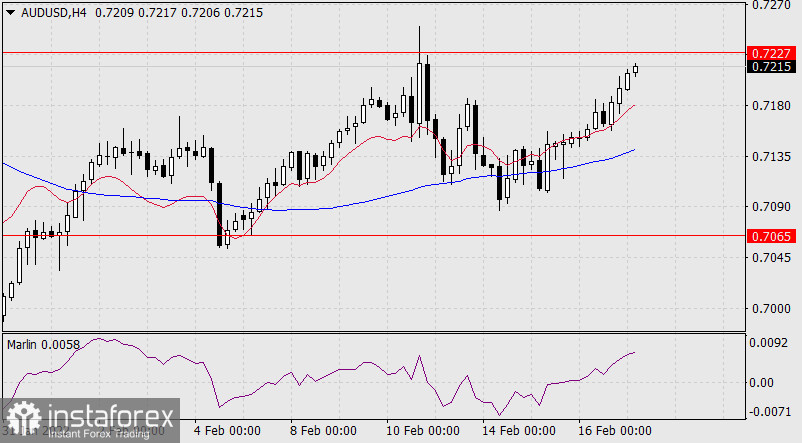The image size is (802, 443).
Task: Click the 10 Feb 00:00 time label
Action: pyautogui.click(x=421, y=431)
